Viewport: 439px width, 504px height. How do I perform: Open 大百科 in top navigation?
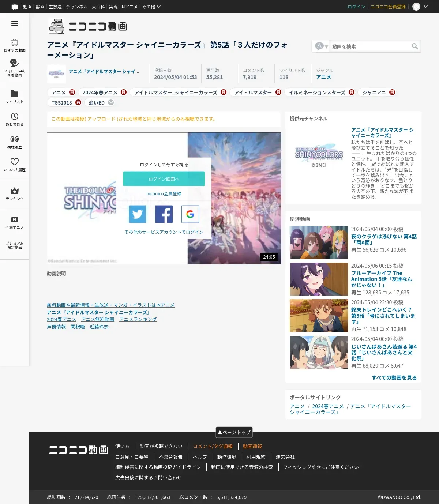coord(98,7)
